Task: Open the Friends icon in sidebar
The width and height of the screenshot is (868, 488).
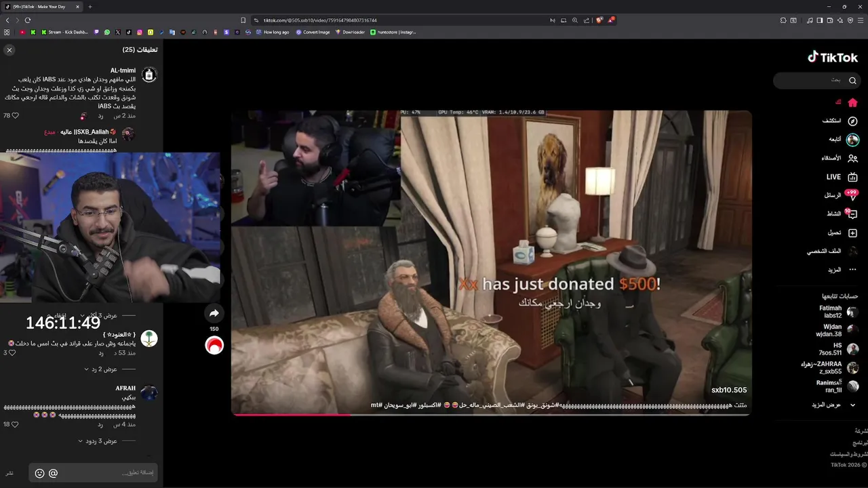Action: point(852,158)
